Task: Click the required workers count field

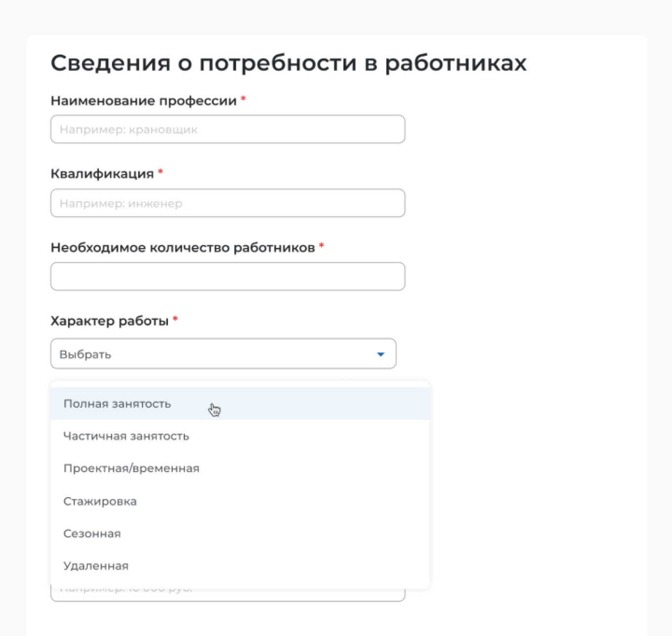Action: pyautogui.click(x=227, y=276)
